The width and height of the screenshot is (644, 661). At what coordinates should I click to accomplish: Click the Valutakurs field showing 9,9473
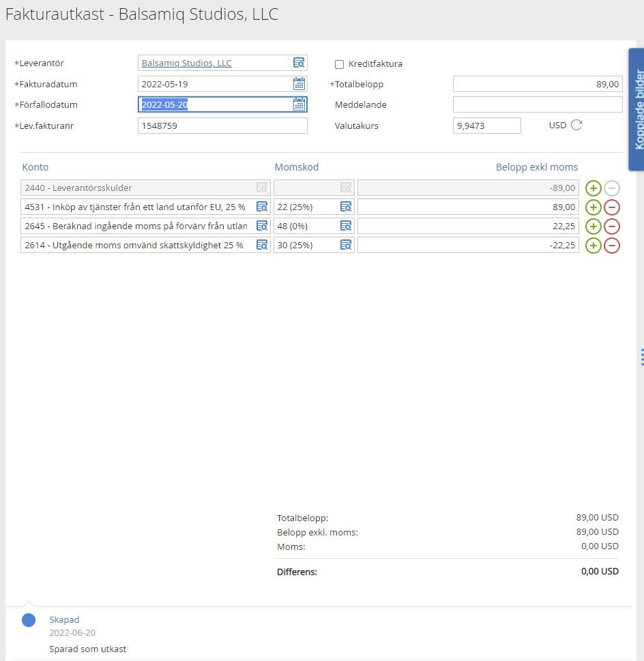pos(486,126)
